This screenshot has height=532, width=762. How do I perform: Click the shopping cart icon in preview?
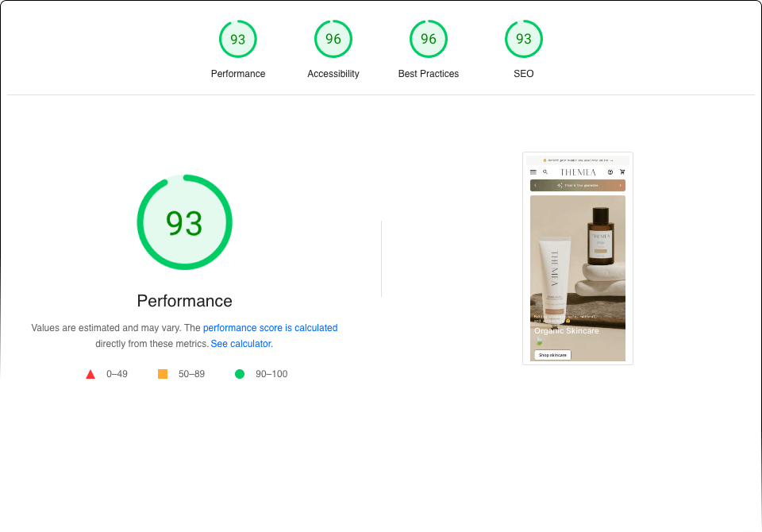pos(622,172)
